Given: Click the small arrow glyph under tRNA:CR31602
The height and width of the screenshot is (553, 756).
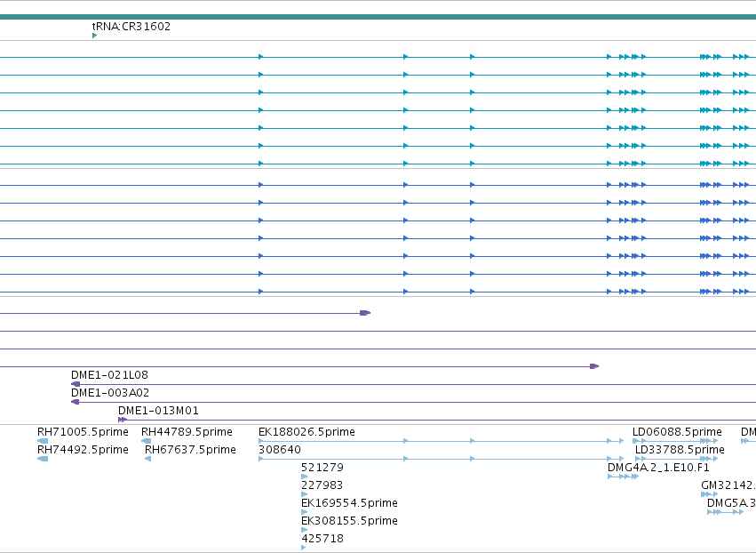Looking at the screenshot, I should [x=94, y=36].
